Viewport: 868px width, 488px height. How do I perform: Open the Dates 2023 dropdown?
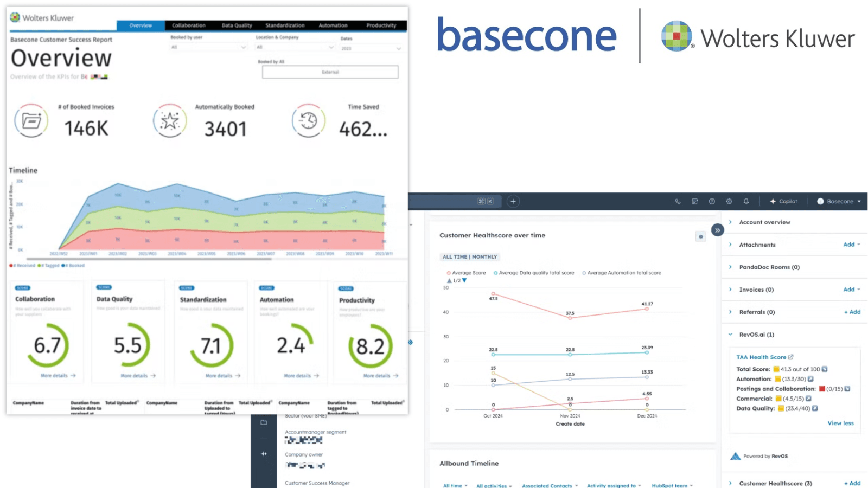(x=371, y=48)
